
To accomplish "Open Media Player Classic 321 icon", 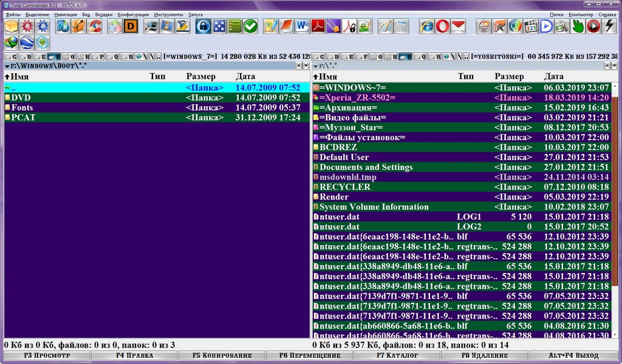I will [x=531, y=26].
